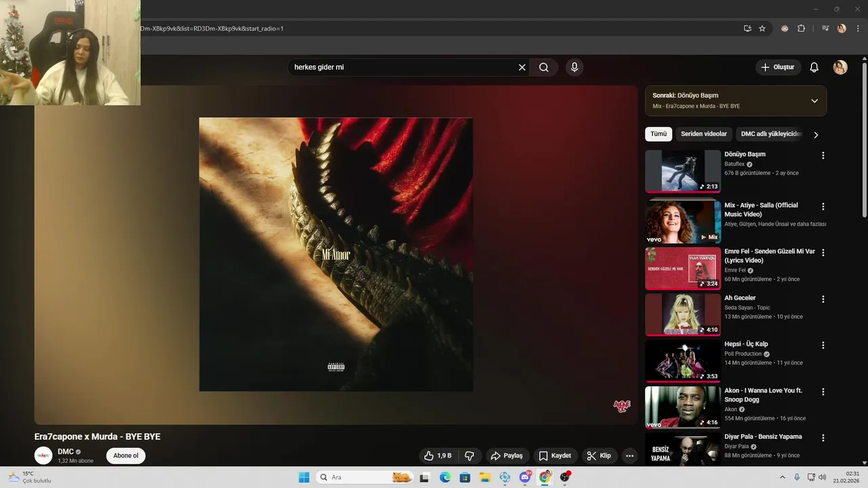Click the cartoon-face extension icon in toolbar
Image resolution: width=868 pixels, height=488 pixels.
click(785, 28)
